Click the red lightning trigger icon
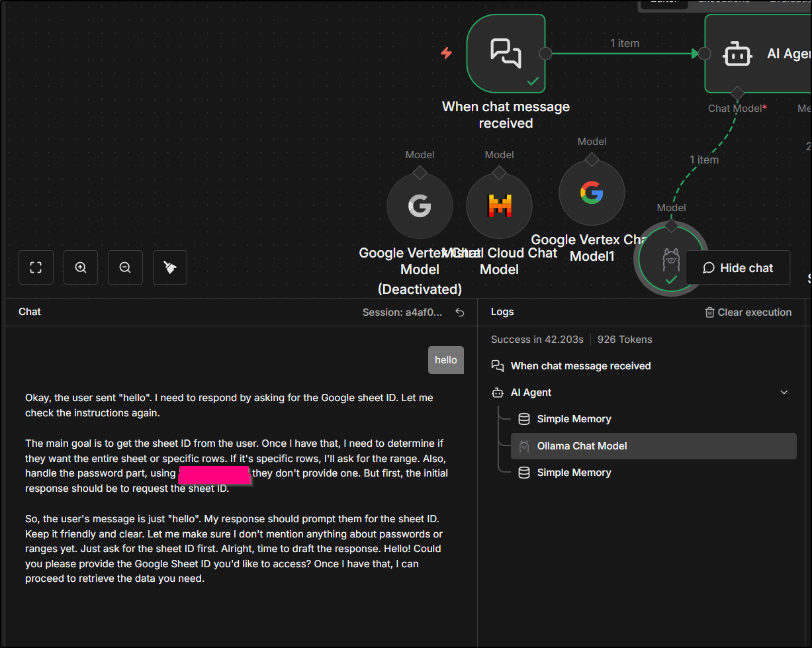 tap(447, 53)
